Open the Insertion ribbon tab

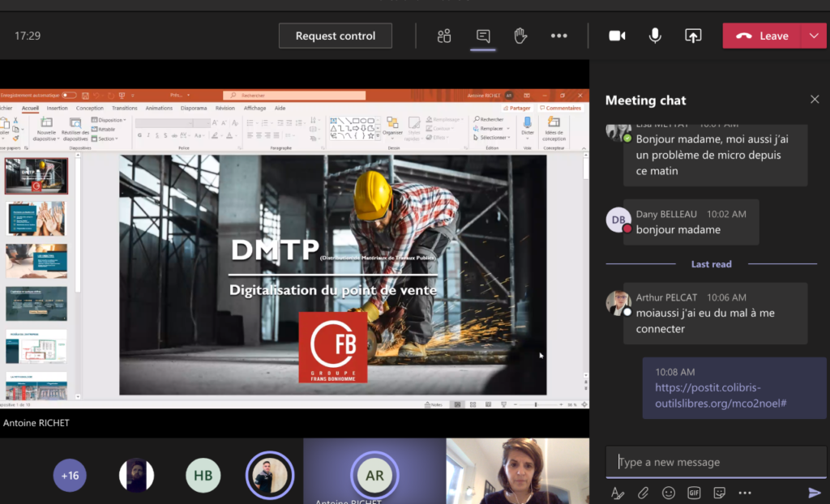(x=58, y=108)
